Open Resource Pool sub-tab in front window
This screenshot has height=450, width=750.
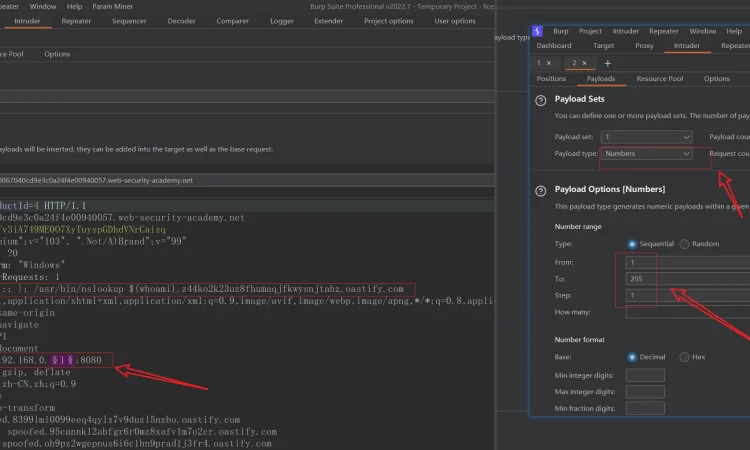point(660,78)
